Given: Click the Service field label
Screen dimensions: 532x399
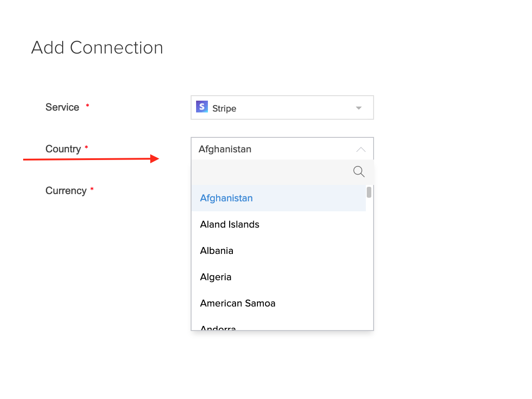Looking at the screenshot, I should click(63, 107).
